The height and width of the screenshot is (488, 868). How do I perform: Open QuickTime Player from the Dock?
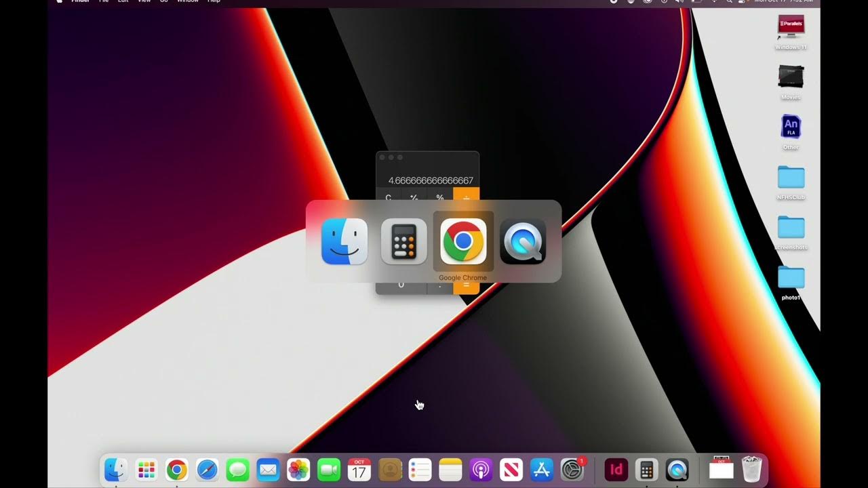[x=677, y=469]
